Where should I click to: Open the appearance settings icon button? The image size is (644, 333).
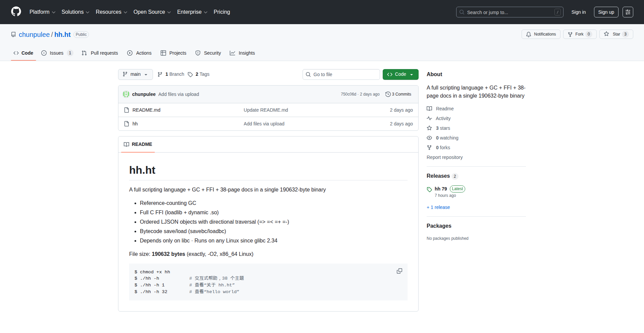pos(628,12)
